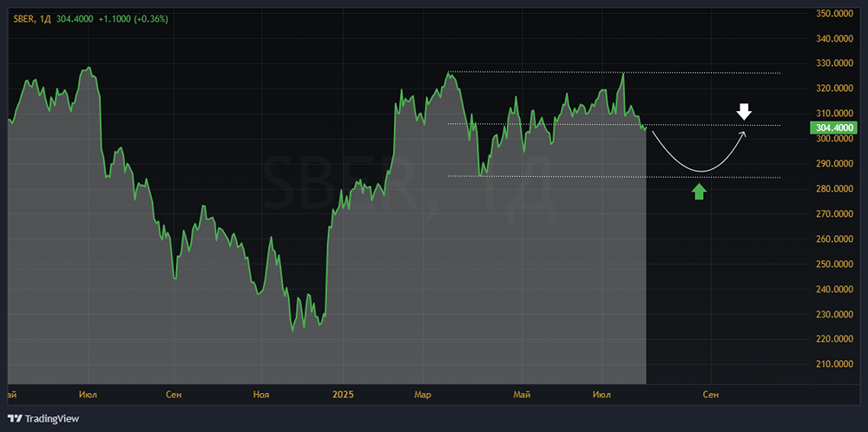Select the lower dotted support line near 285
Viewport: 868px width, 432px height.
pyautogui.click(x=608, y=177)
